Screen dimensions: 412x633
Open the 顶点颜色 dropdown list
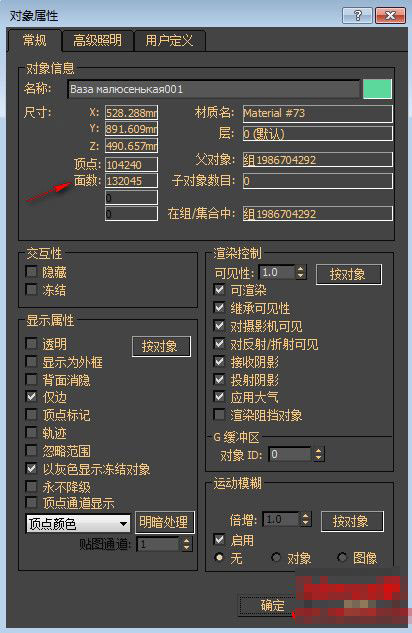78,524
